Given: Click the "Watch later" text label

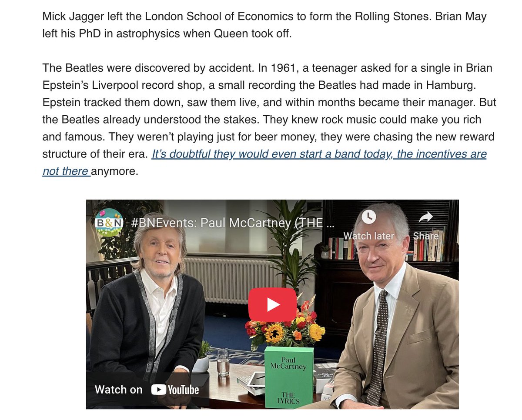Looking at the screenshot, I should coord(369,236).
